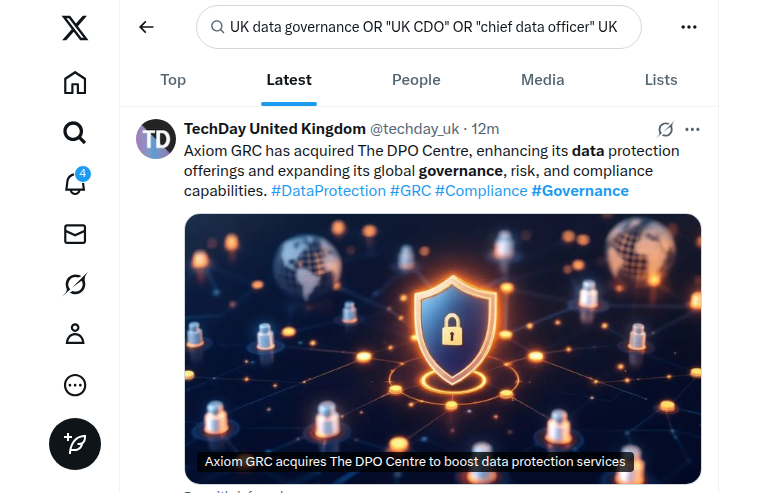780x493 pixels.
Task: Open TechDay United Kingdom profile name
Action: (275, 129)
